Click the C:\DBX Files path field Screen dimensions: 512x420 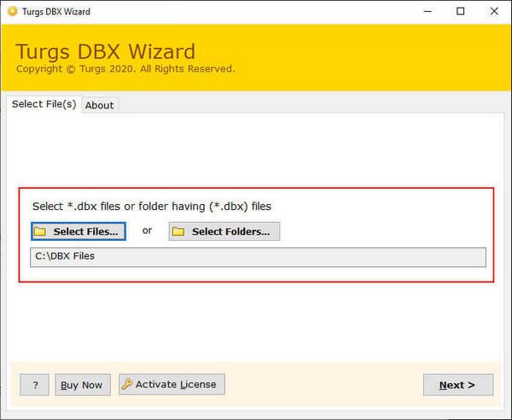coord(258,257)
